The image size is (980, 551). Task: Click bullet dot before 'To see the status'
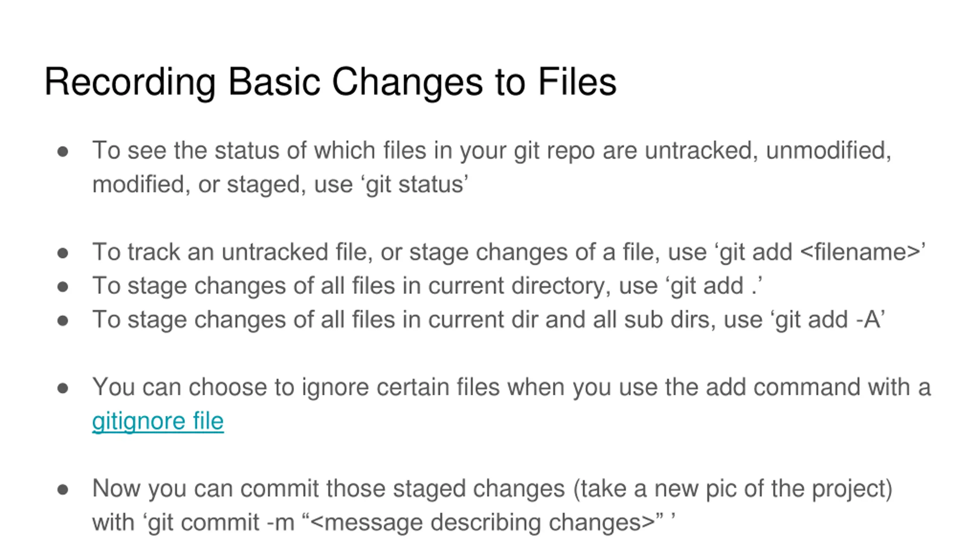[63, 152]
